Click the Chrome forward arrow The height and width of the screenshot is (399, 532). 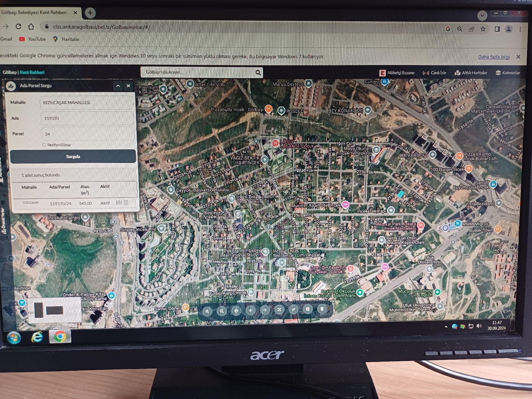click(6, 27)
